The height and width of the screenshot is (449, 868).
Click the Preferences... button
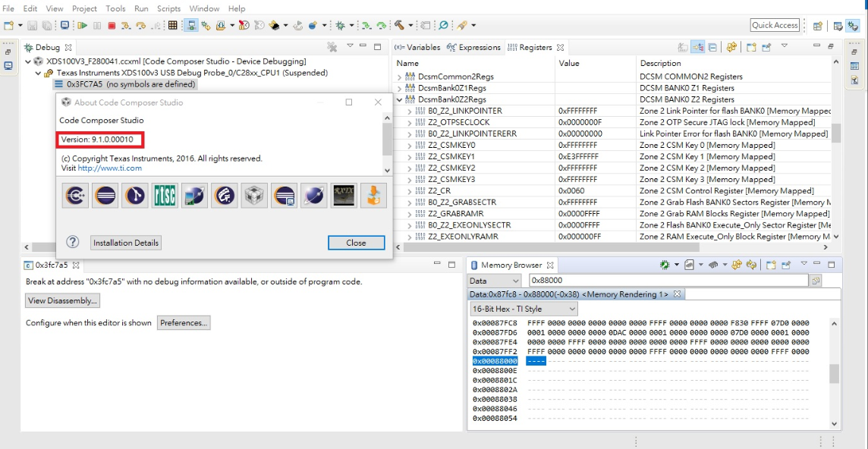click(x=184, y=323)
